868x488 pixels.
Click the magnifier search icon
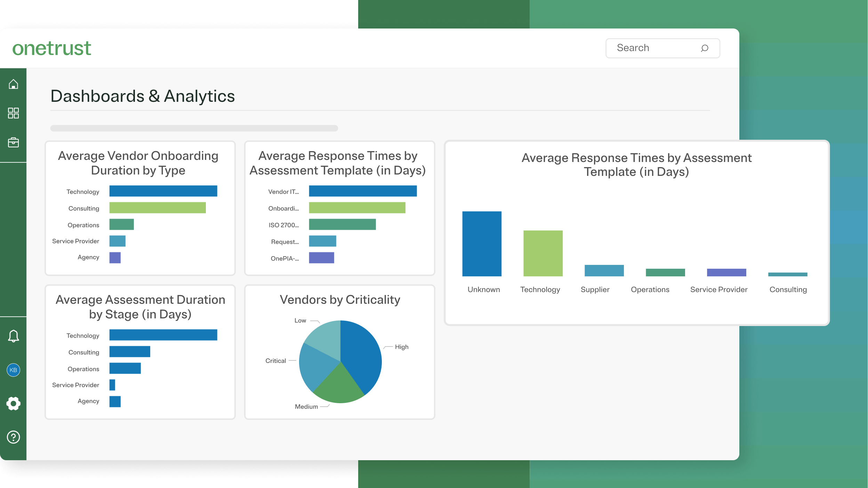pyautogui.click(x=705, y=48)
